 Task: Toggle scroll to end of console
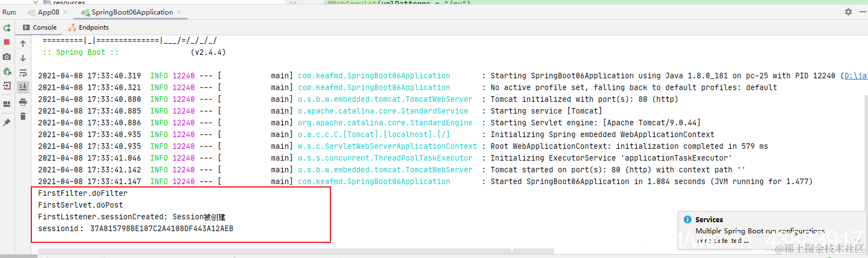tap(23, 87)
